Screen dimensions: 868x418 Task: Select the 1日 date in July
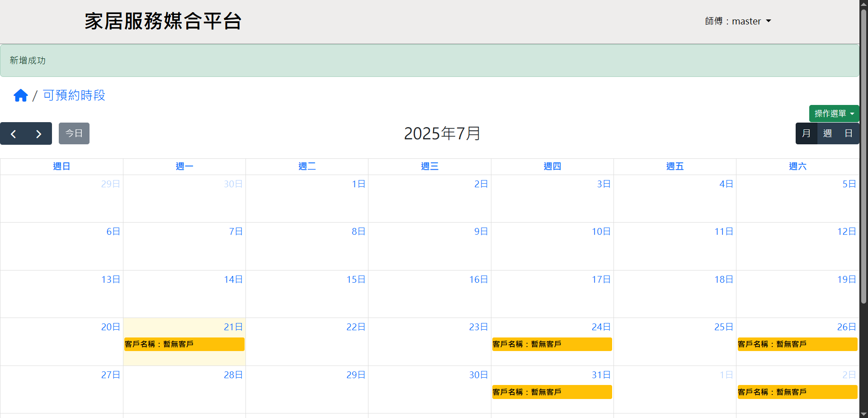[359, 184]
